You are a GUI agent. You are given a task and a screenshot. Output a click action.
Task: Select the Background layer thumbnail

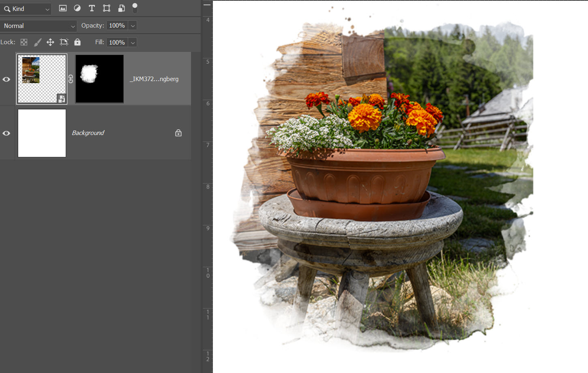click(x=42, y=133)
